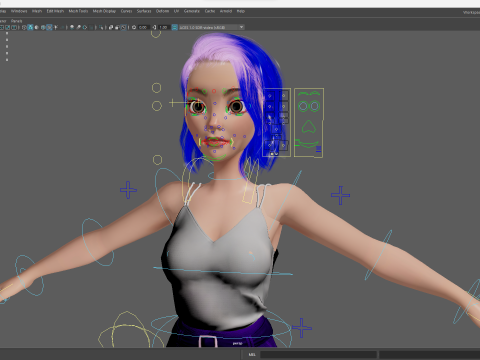Toggle Depth of Field icon

coord(91,27)
